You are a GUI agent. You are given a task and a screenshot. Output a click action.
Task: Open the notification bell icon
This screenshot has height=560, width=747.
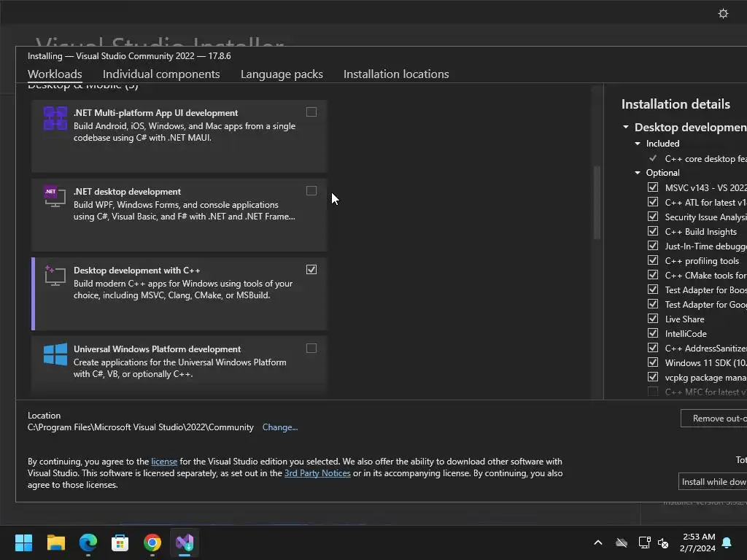tap(727, 542)
